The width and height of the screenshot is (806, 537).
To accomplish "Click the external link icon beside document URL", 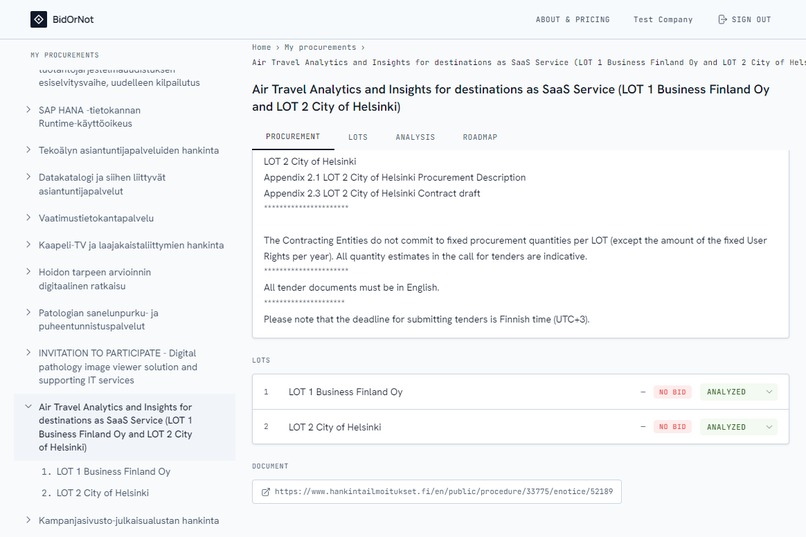I will pos(266,492).
